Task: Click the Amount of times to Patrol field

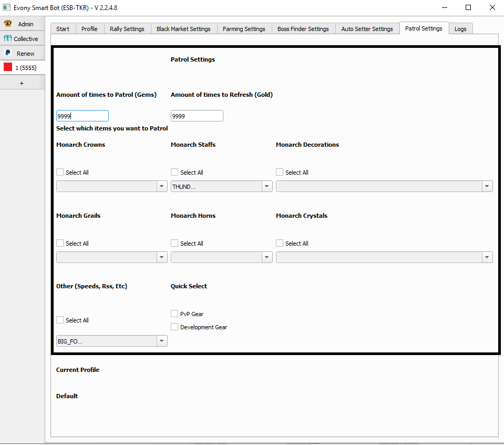Action: [82, 116]
